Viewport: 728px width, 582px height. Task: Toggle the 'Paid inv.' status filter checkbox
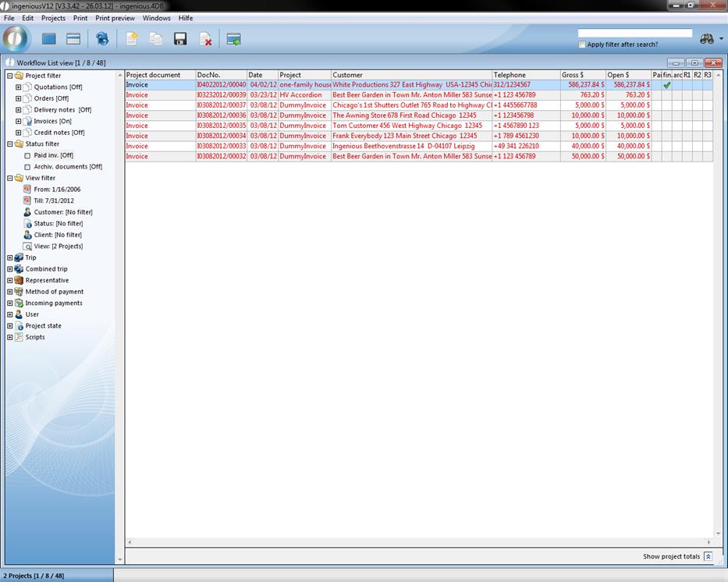(x=27, y=155)
